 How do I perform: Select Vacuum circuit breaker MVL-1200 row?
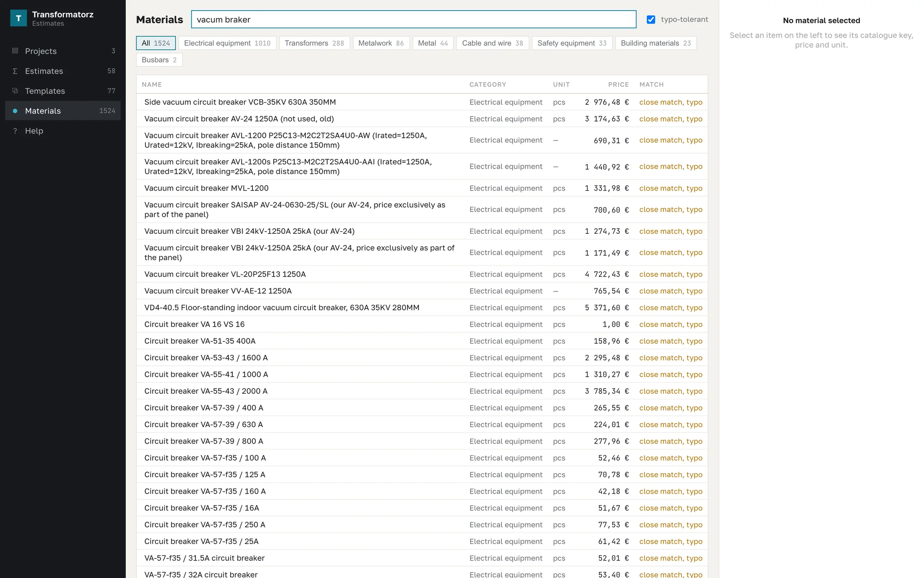click(x=422, y=188)
